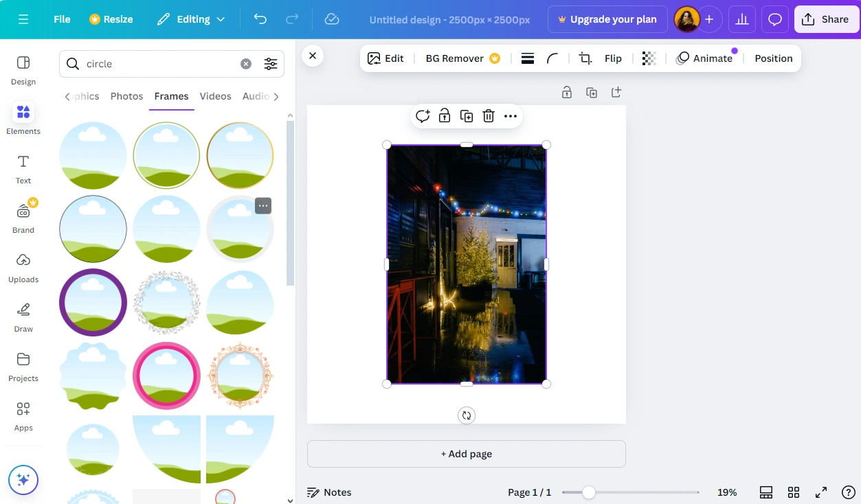The height and width of the screenshot is (504, 861).
Task: Undo the last action
Action: 260,19
